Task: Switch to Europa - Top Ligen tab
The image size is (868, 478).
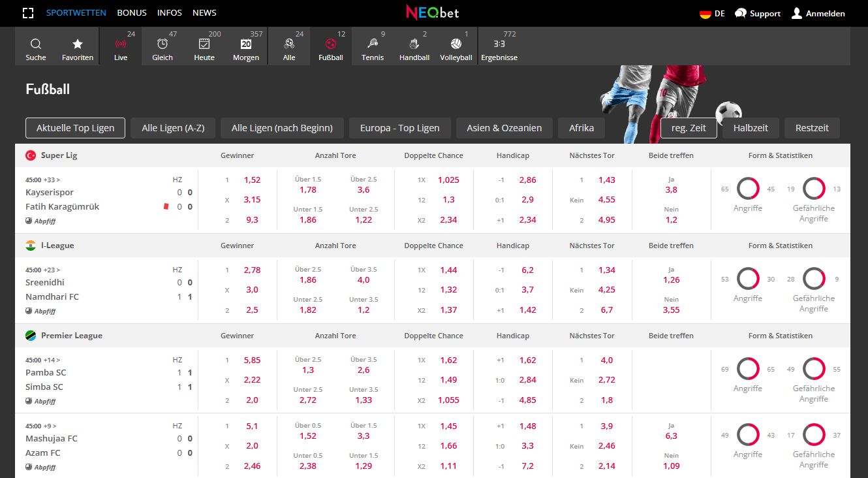Action: pyautogui.click(x=400, y=128)
